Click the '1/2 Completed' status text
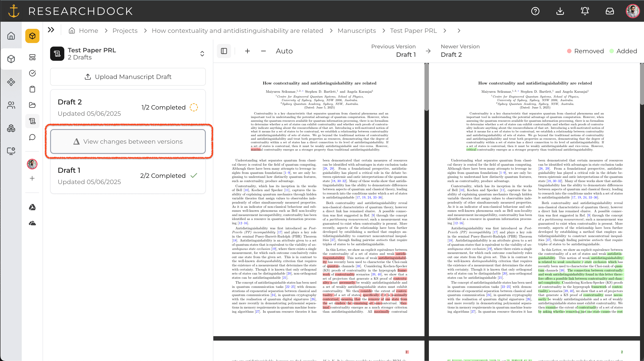The width and height of the screenshot is (644, 361). click(x=163, y=107)
